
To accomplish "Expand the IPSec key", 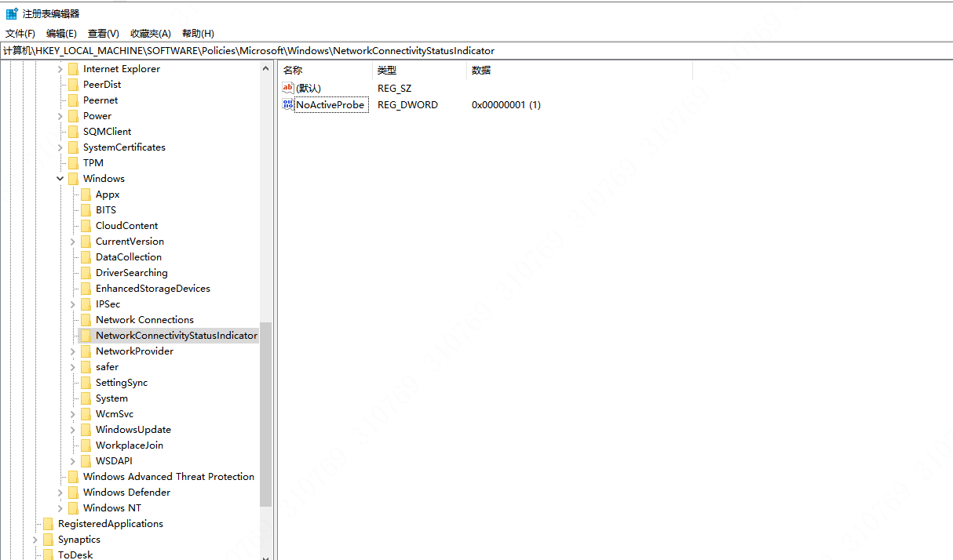I will coord(73,304).
